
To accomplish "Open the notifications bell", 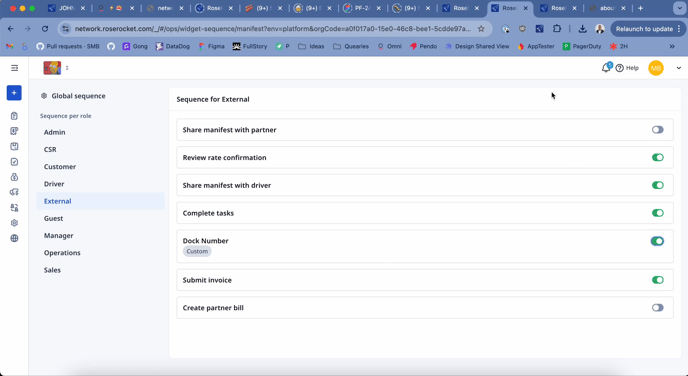I will [606, 68].
